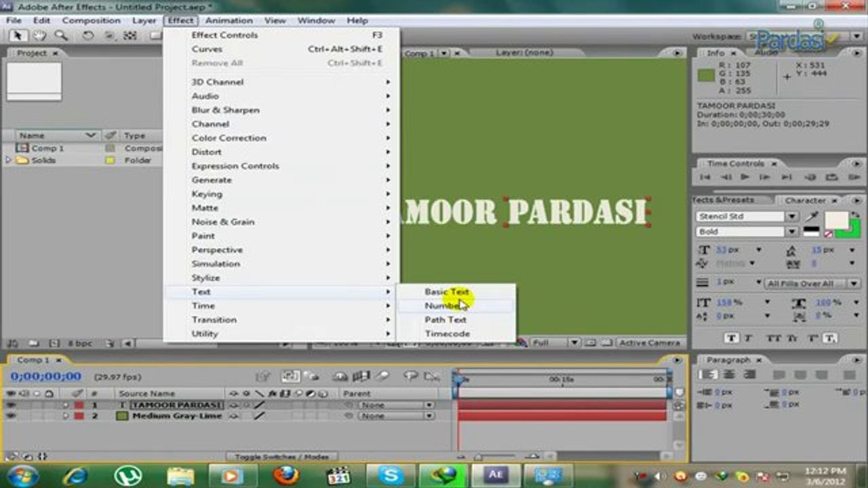Open Parent dropdown for Medium Gray-Lime layer

pyautogui.click(x=396, y=415)
